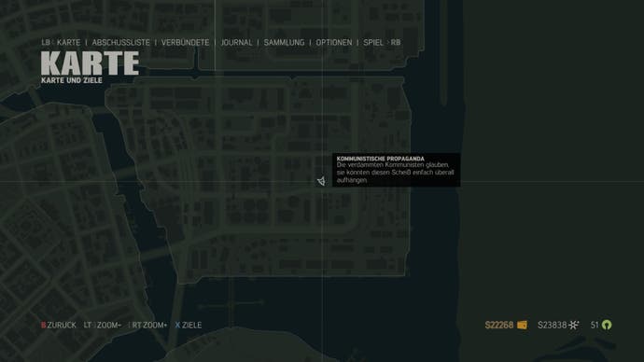The height and width of the screenshot is (362, 644).
Task: Click the orange wallet cash icon
Action: [x=522, y=325]
